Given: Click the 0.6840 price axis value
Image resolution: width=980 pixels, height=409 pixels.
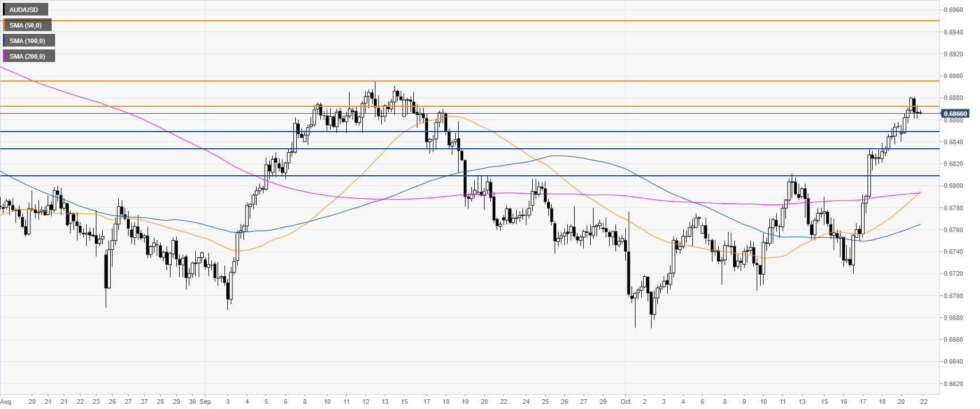Looking at the screenshot, I should [x=955, y=142].
